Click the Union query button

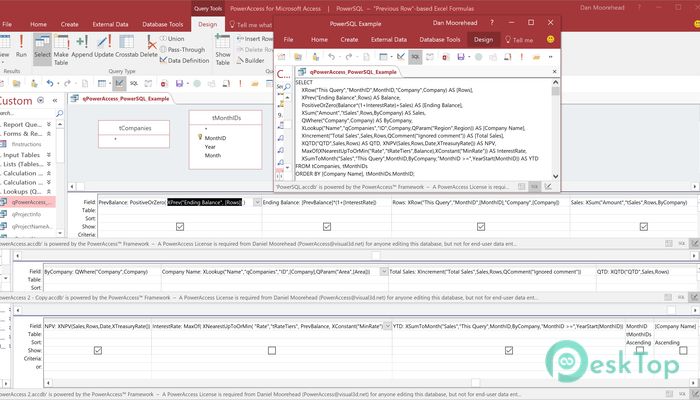click(x=172, y=39)
